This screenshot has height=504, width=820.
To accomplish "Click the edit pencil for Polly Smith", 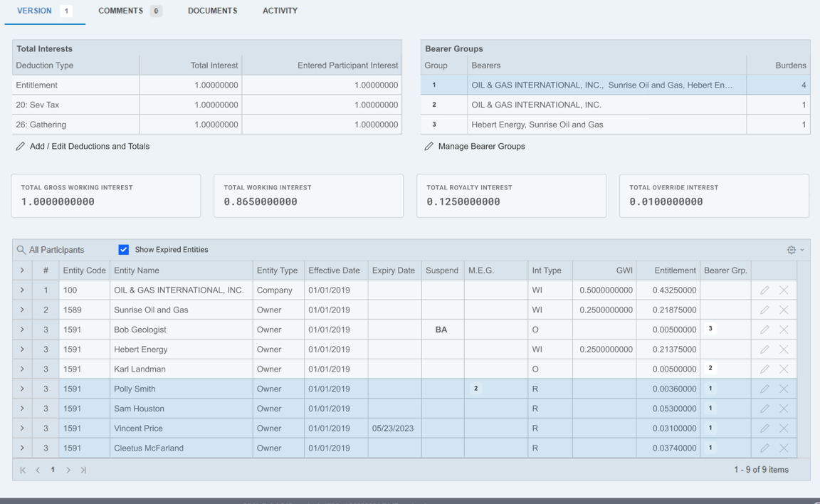I will coord(764,389).
